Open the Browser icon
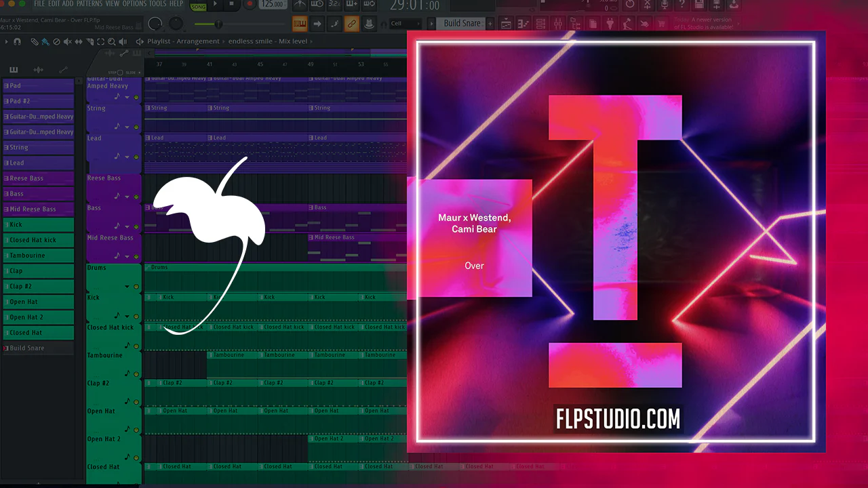Screen dimensions: 868x488 [574, 24]
